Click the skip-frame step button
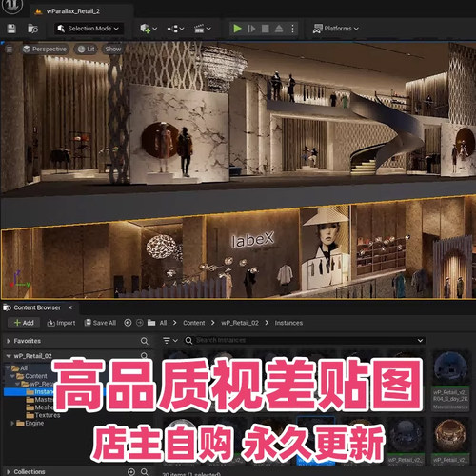 [251, 29]
